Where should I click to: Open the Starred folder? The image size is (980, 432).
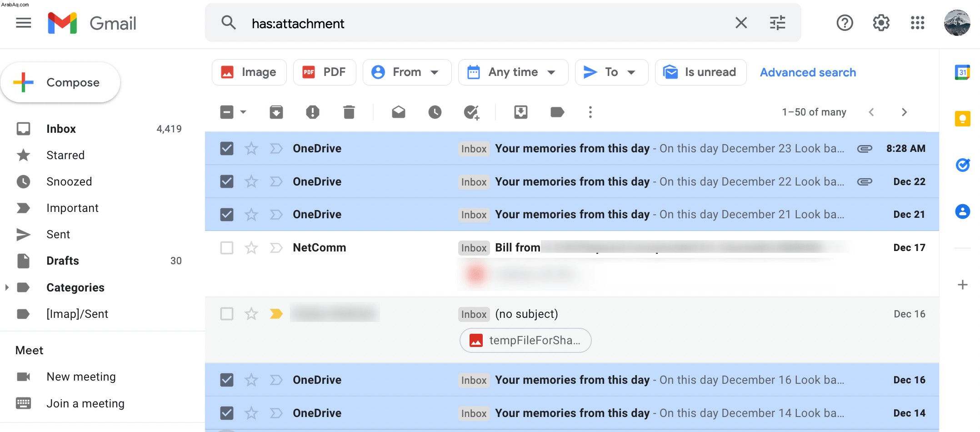65,155
